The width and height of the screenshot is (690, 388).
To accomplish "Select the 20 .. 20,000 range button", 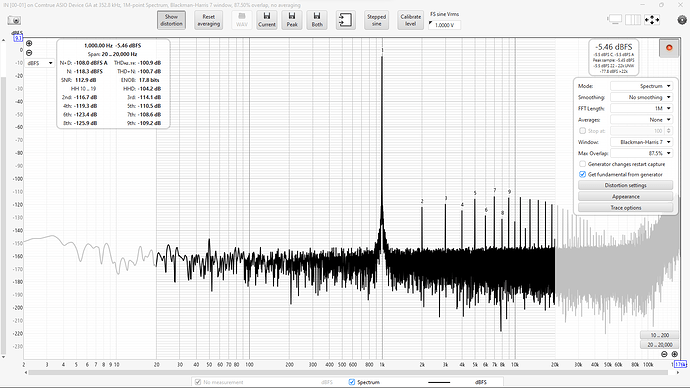I will pyautogui.click(x=660, y=344).
